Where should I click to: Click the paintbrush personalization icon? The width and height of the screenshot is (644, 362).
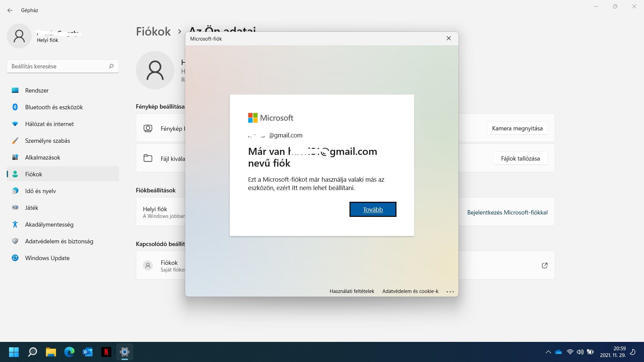(x=15, y=140)
